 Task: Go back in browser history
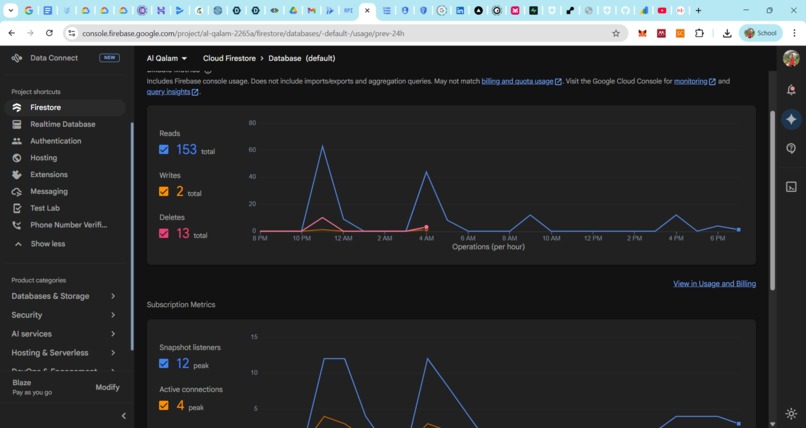click(12, 33)
